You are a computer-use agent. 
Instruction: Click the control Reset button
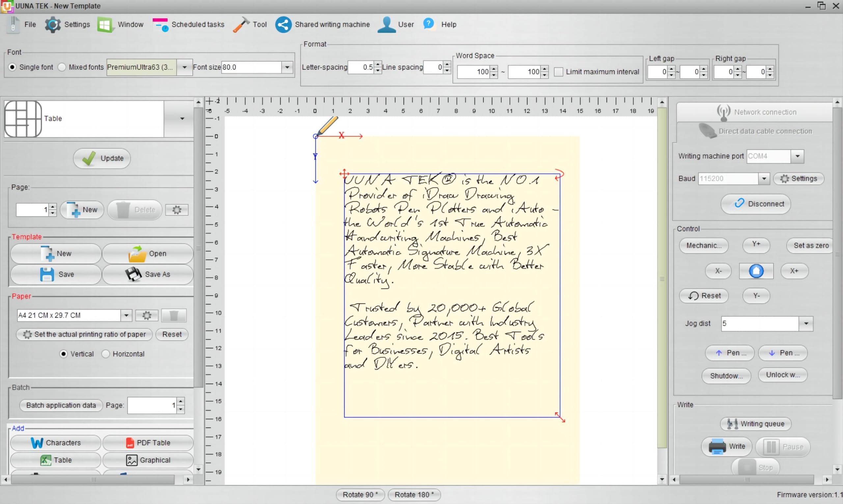click(x=704, y=296)
